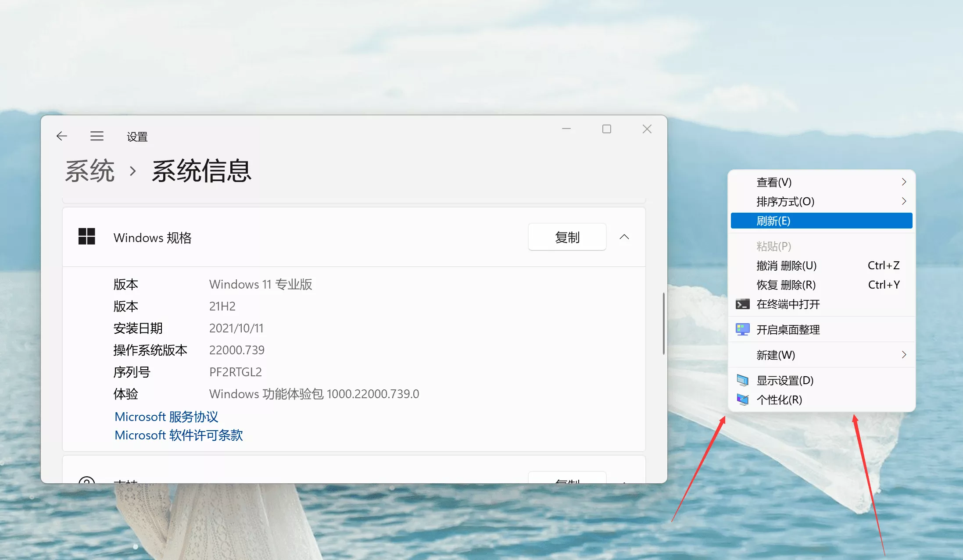Click the serial number PF2RTGL2
The height and width of the screenshot is (560, 963).
236,372
